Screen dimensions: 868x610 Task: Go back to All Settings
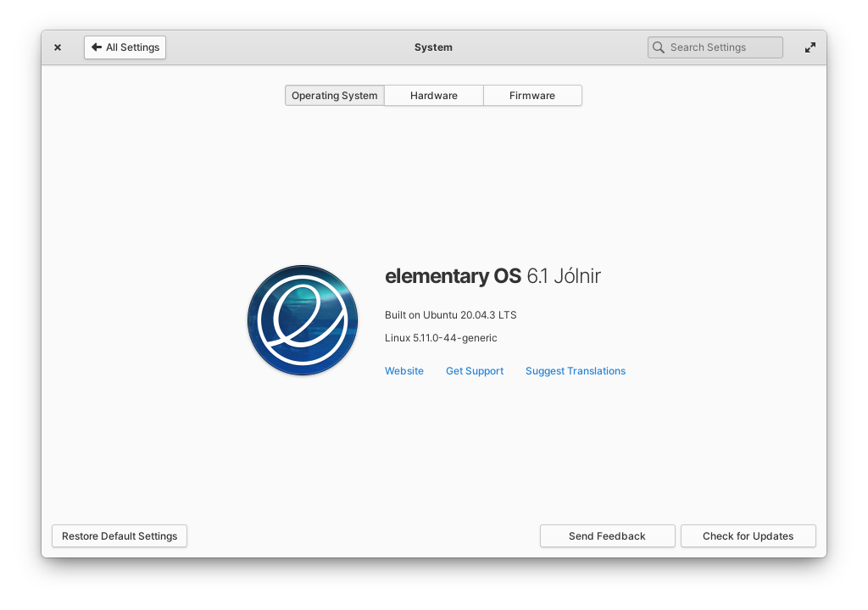pyautogui.click(x=125, y=47)
